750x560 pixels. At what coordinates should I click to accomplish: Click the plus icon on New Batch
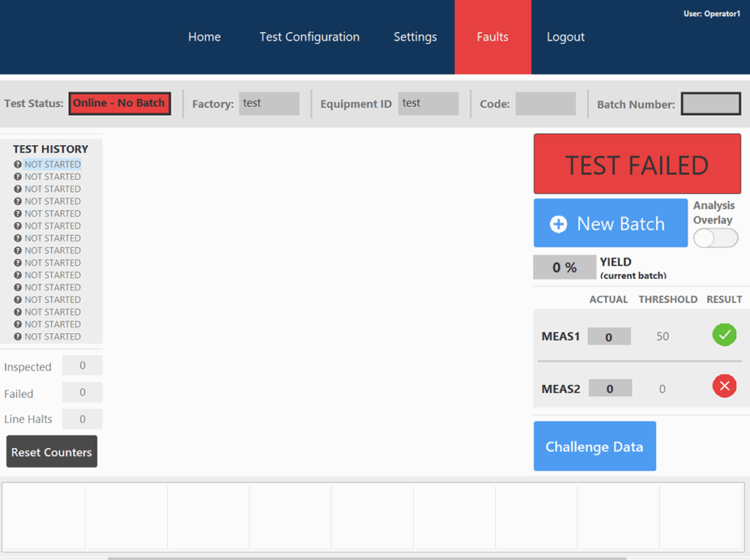pyautogui.click(x=558, y=224)
